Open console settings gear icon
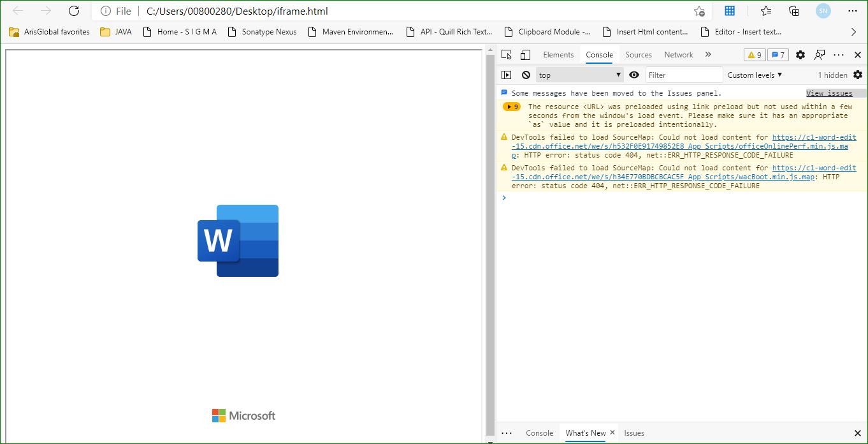868x444 pixels. pyautogui.click(x=858, y=75)
